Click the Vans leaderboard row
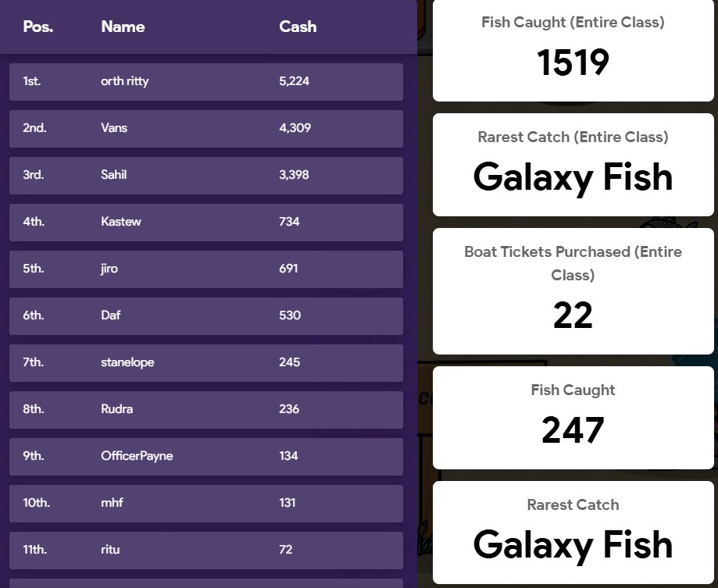718x588 pixels. tap(206, 129)
